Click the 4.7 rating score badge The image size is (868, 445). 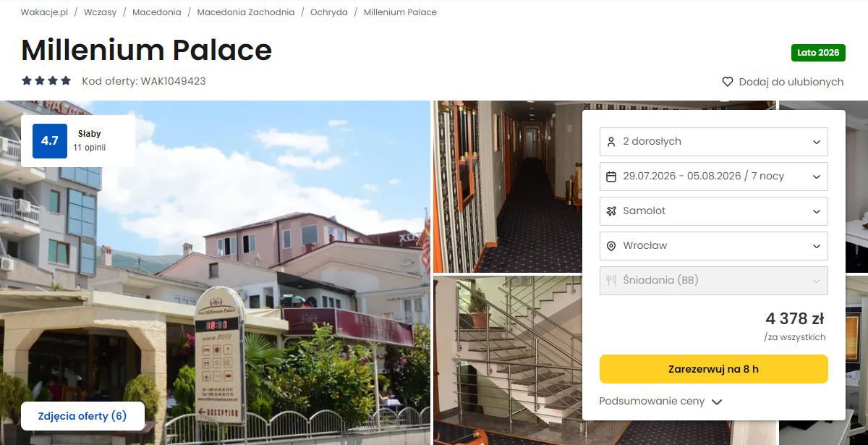(49, 141)
